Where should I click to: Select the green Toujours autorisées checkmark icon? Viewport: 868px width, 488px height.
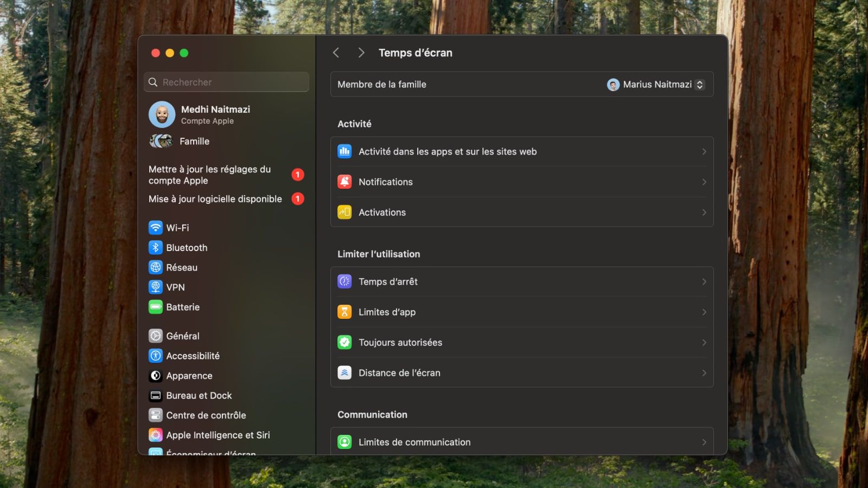[x=344, y=342]
